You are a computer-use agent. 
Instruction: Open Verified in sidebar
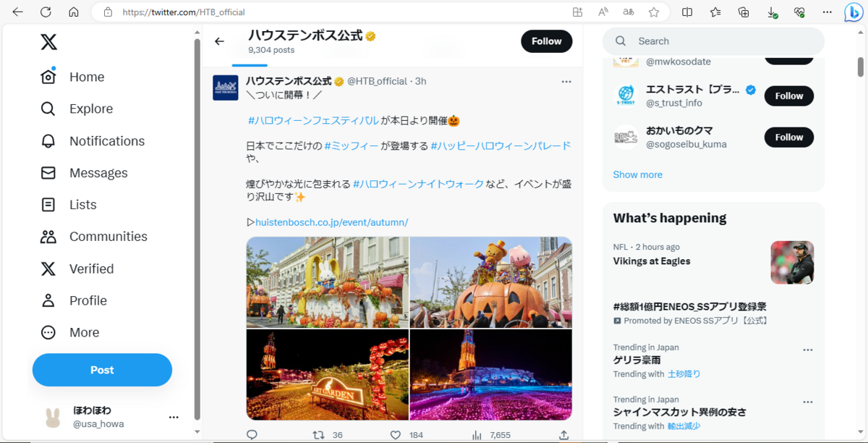coord(77,269)
